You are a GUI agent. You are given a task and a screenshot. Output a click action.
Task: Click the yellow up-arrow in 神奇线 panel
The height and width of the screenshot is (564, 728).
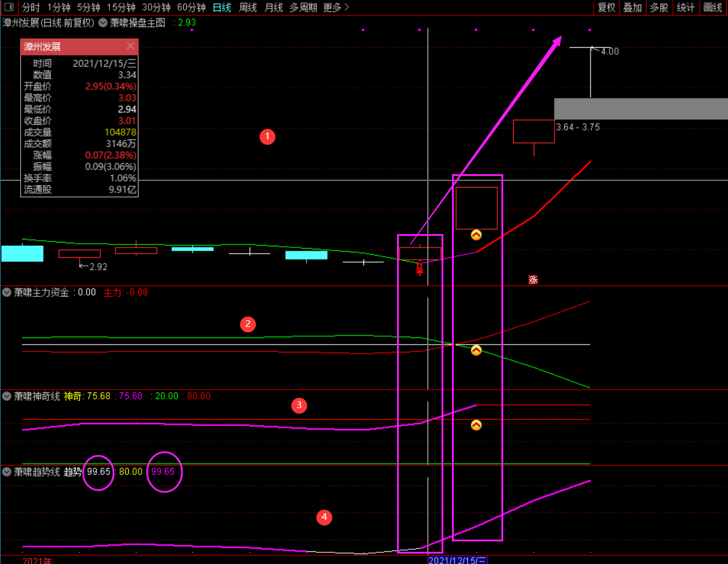(x=476, y=425)
